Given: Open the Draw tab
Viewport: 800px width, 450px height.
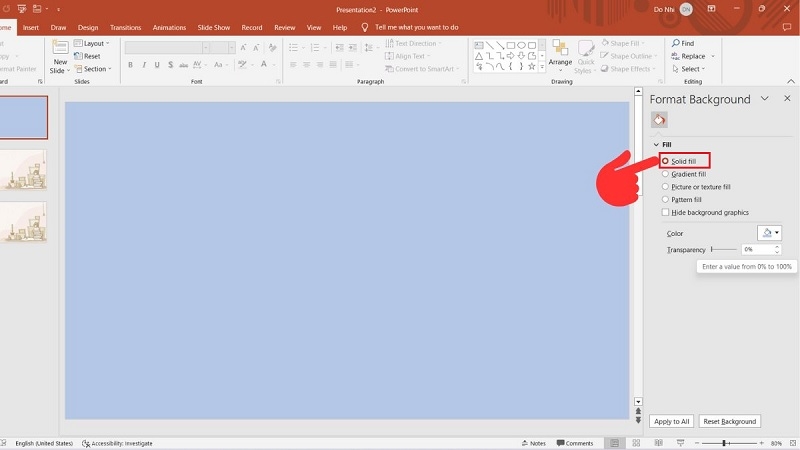Looking at the screenshot, I should click(x=58, y=28).
